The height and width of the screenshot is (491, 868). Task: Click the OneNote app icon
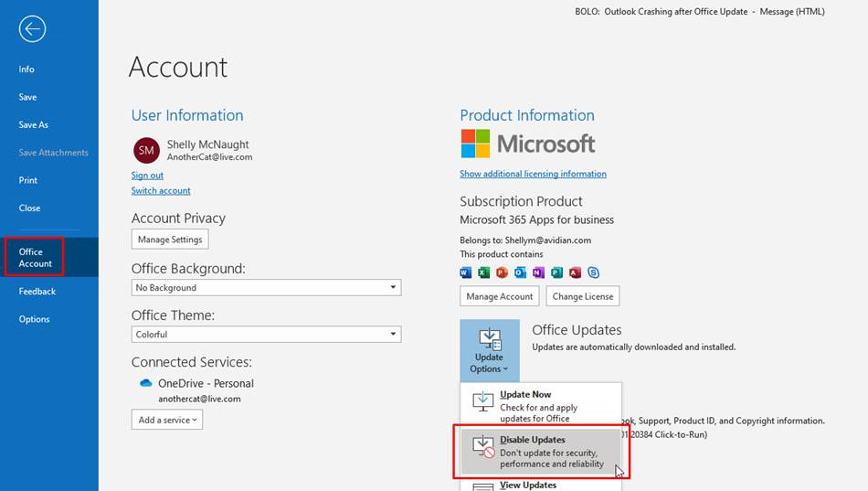coord(539,272)
